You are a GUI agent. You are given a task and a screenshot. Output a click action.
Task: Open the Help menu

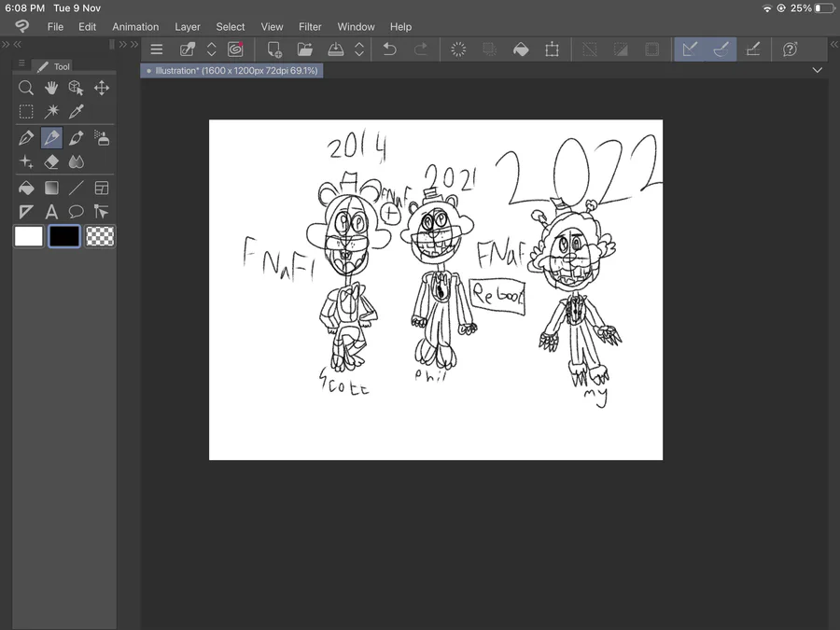click(x=400, y=27)
